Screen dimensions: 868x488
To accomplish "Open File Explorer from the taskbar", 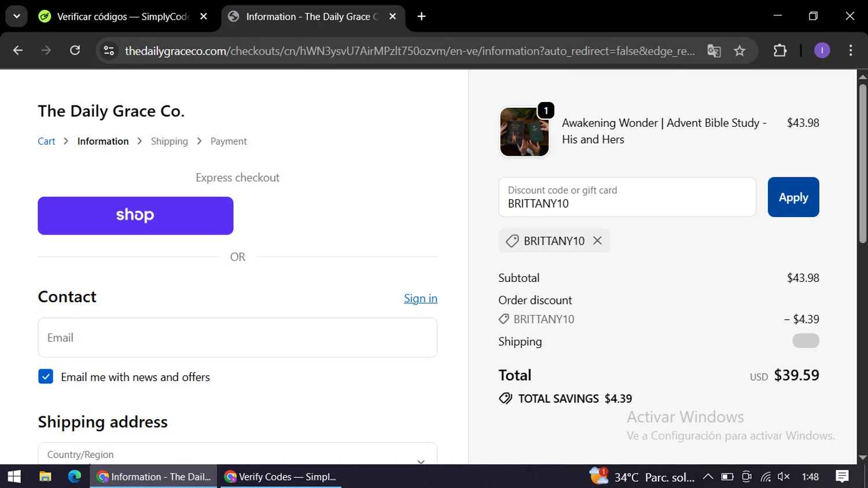I will [x=45, y=476].
